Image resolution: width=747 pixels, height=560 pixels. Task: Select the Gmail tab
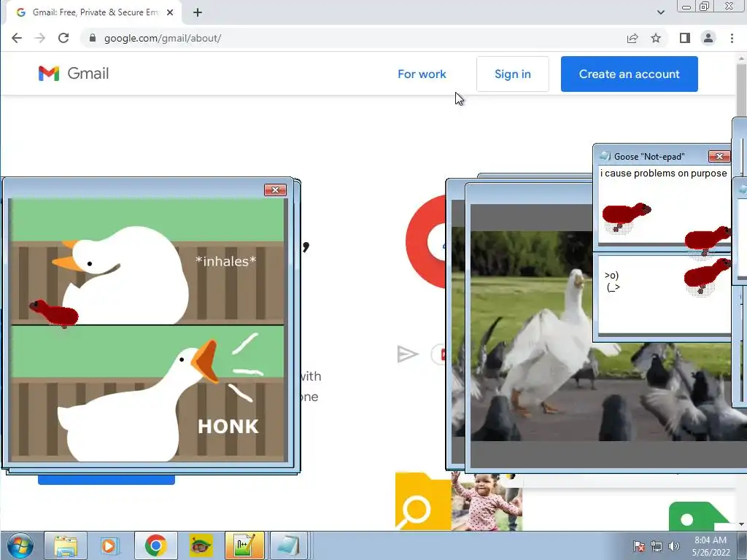93,12
